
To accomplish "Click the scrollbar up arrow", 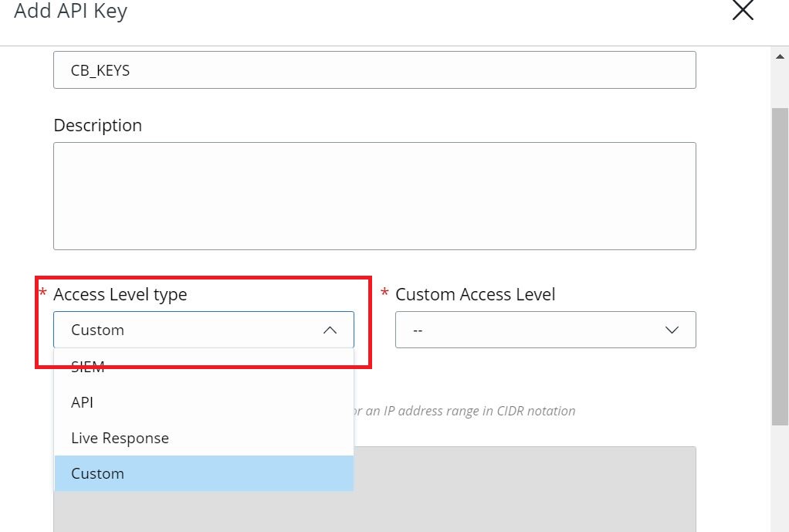I will point(780,56).
